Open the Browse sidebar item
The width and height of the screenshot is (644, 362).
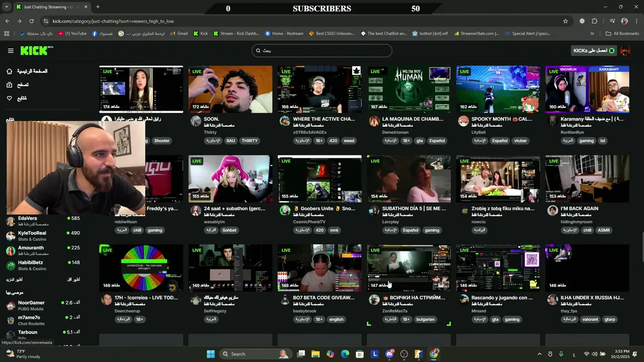(x=18, y=85)
